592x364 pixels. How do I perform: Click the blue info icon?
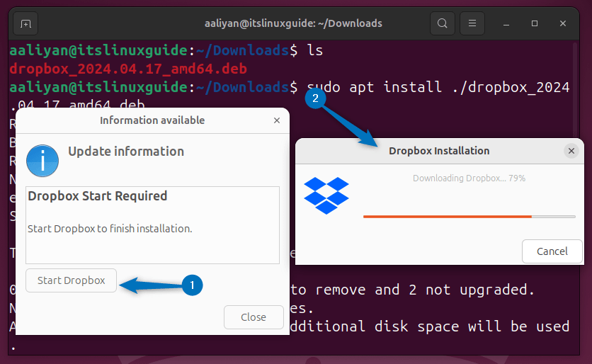tap(42, 160)
